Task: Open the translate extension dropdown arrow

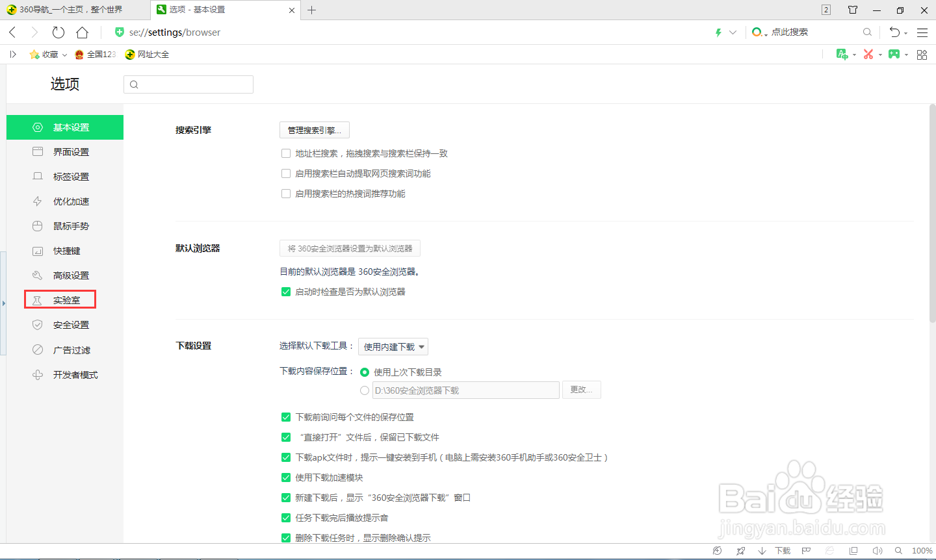Action: click(x=854, y=55)
